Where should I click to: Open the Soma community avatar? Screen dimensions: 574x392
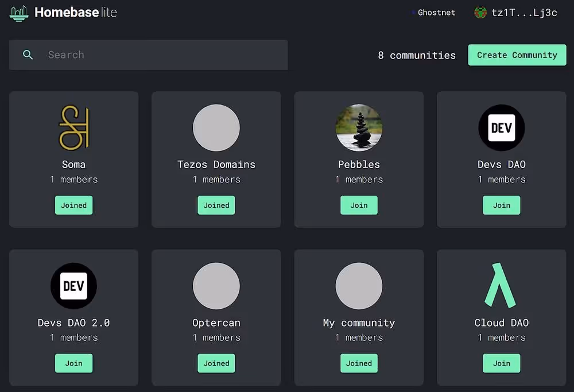click(x=73, y=127)
